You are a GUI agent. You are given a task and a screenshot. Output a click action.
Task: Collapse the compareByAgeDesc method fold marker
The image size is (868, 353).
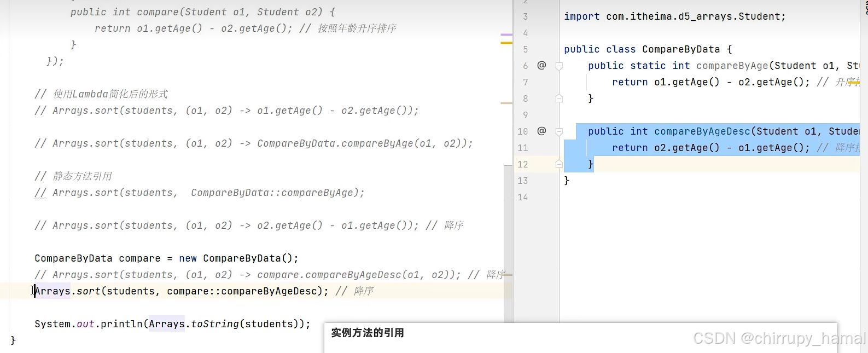point(559,131)
